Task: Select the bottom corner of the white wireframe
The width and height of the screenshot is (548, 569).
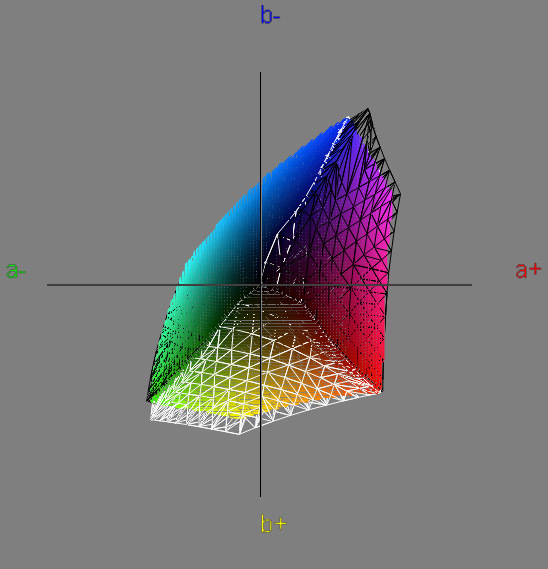Action: click(x=240, y=433)
